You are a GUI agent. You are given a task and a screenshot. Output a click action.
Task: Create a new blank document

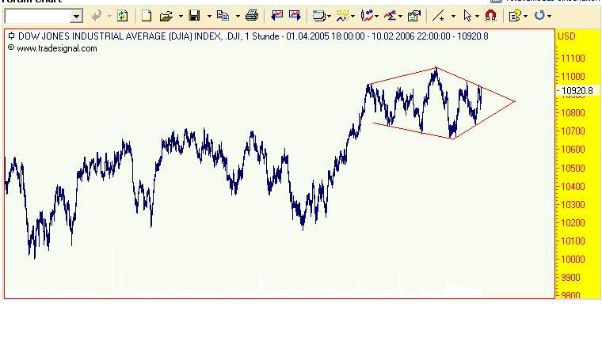(x=147, y=16)
